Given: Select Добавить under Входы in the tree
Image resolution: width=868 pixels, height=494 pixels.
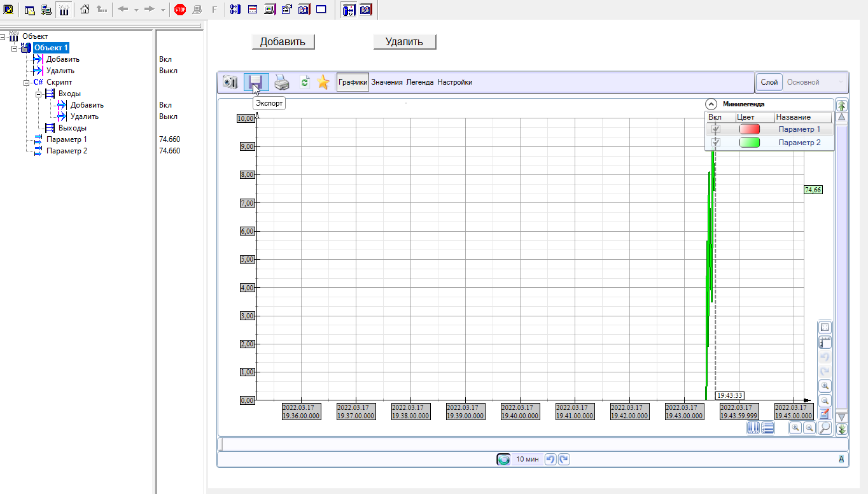Looking at the screenshot, I should pyautogui.click(x=87, y=105).
